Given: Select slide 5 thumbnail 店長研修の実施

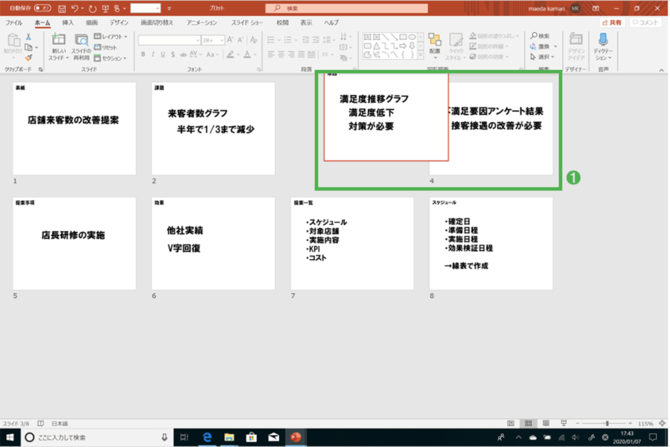Looking at the screenshot, I should click(x=74, y=243).
